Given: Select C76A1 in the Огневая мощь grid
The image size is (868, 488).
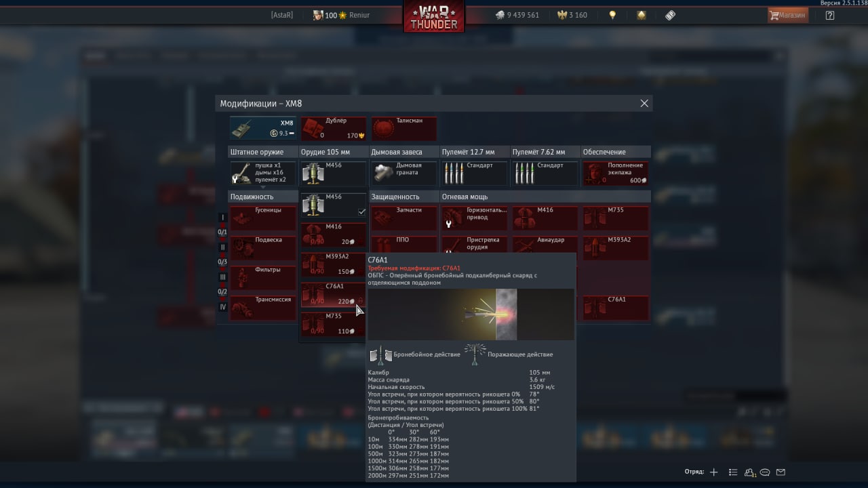Looking at the screenshot, I should pyautogui.click(x=615, y=308).
